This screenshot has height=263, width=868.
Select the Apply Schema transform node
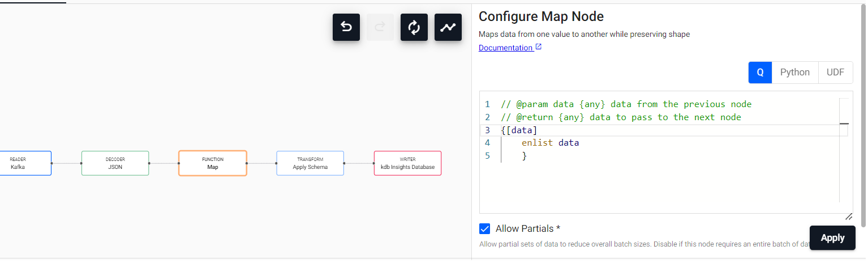310,163
